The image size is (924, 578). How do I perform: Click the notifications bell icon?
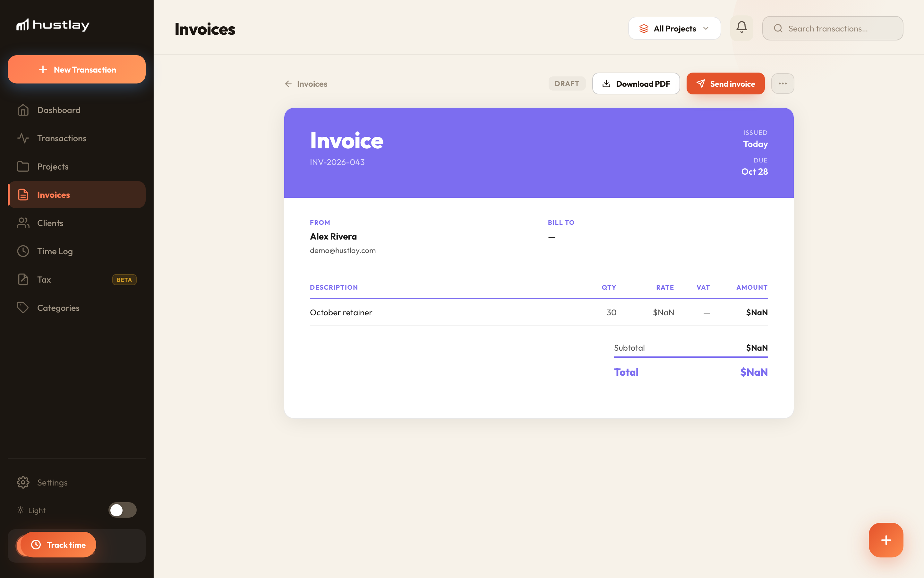pos(741,28)
